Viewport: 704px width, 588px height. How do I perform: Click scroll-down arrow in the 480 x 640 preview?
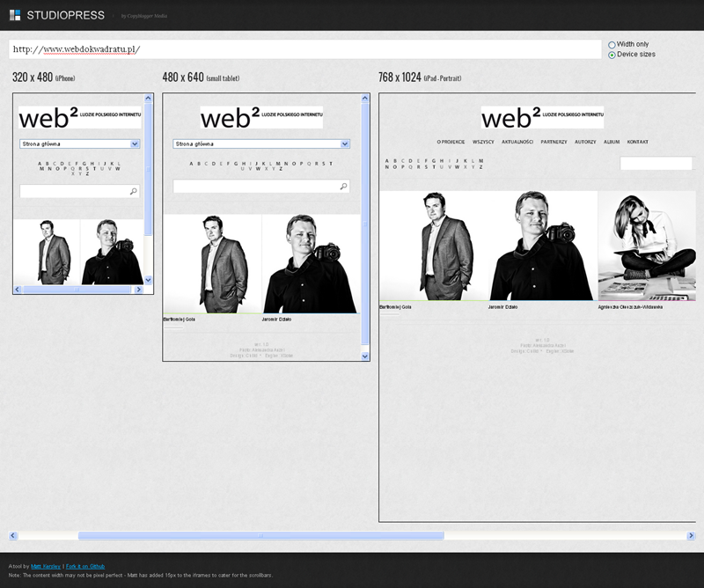point(365,356)
